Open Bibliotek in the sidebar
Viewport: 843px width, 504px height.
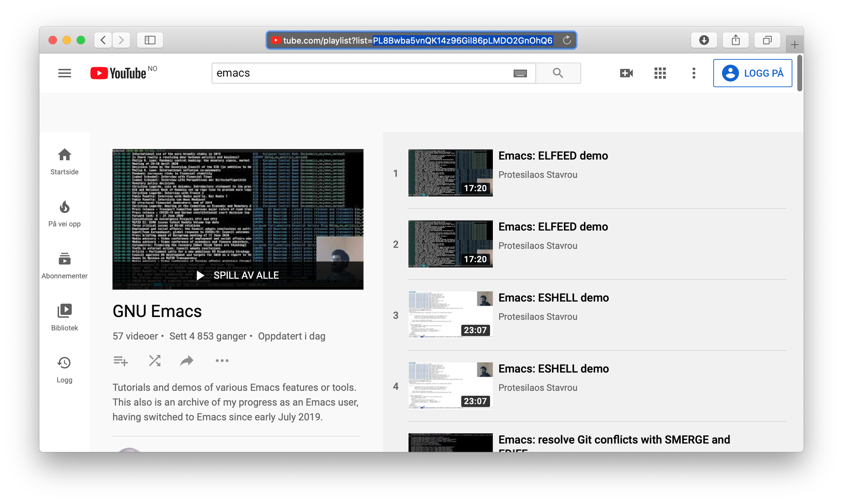click(65, 318)
